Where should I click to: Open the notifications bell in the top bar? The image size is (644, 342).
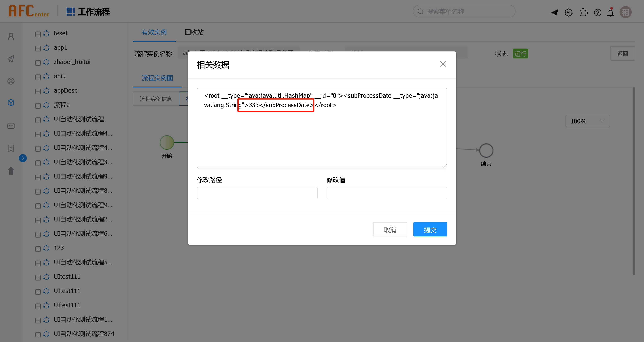[x=610, y=12]
